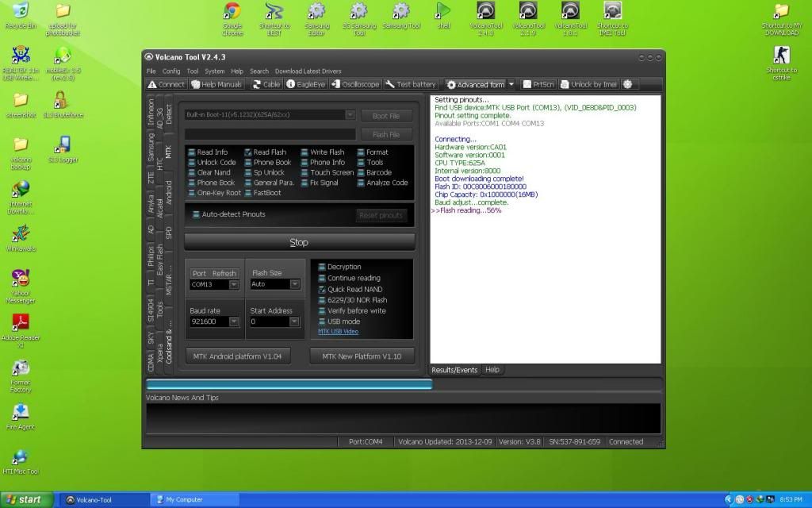Enable the Auto-detect Pinouts checkbox

(x=197, y=214)
